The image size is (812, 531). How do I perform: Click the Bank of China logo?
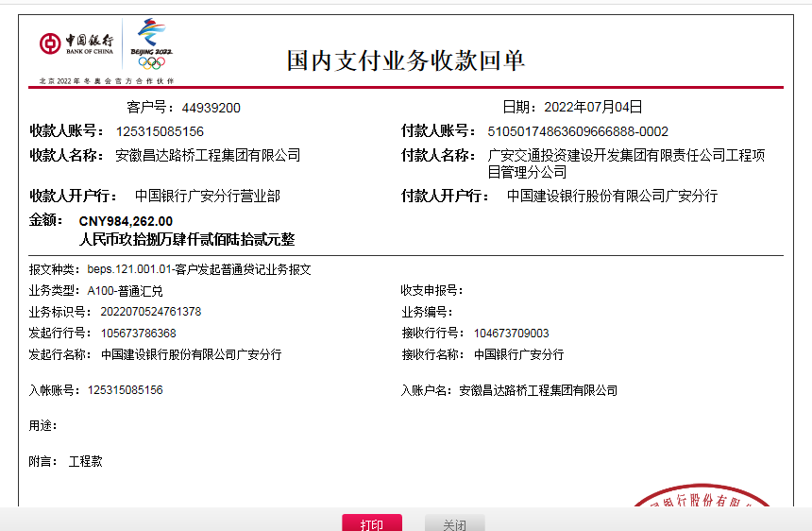tap(76, 43)
